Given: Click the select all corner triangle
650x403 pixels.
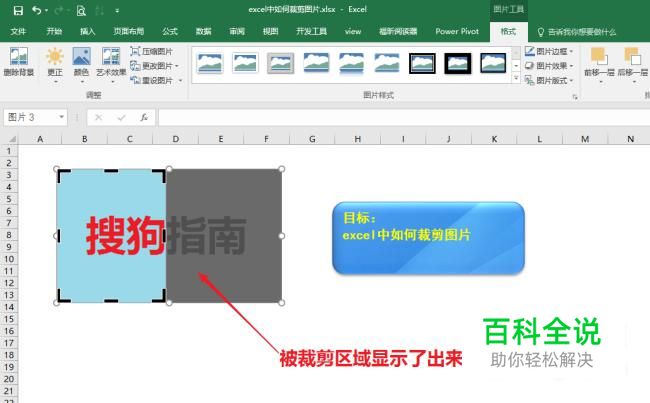Looking at the screenshot, I should tap(12, 139).
